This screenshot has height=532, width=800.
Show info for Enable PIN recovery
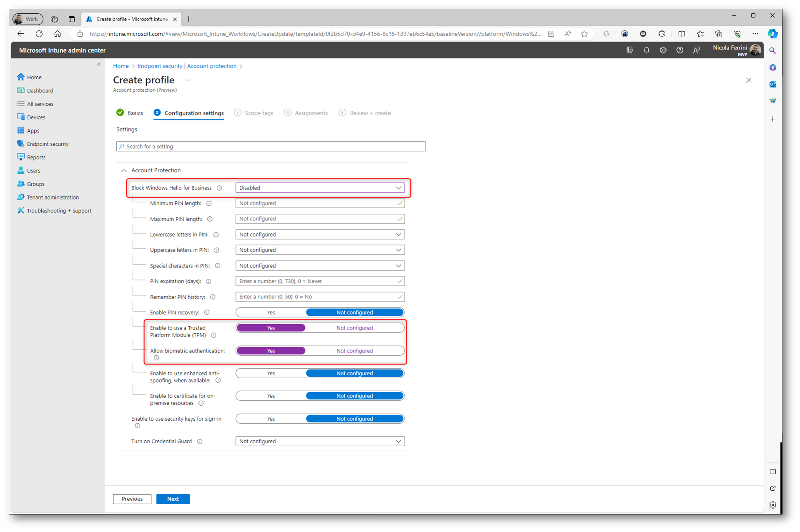tap(207, 312)
